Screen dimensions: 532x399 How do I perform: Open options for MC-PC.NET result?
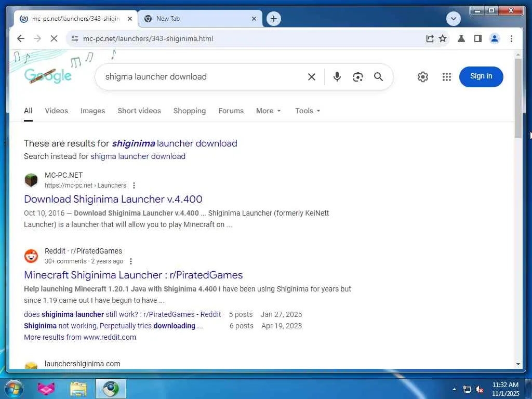point(134,185)
